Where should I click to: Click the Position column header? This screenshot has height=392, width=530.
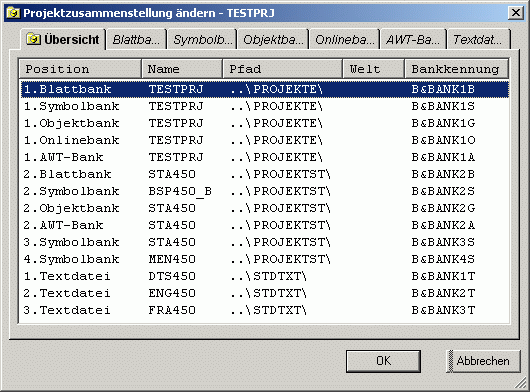tap(80, 69)
